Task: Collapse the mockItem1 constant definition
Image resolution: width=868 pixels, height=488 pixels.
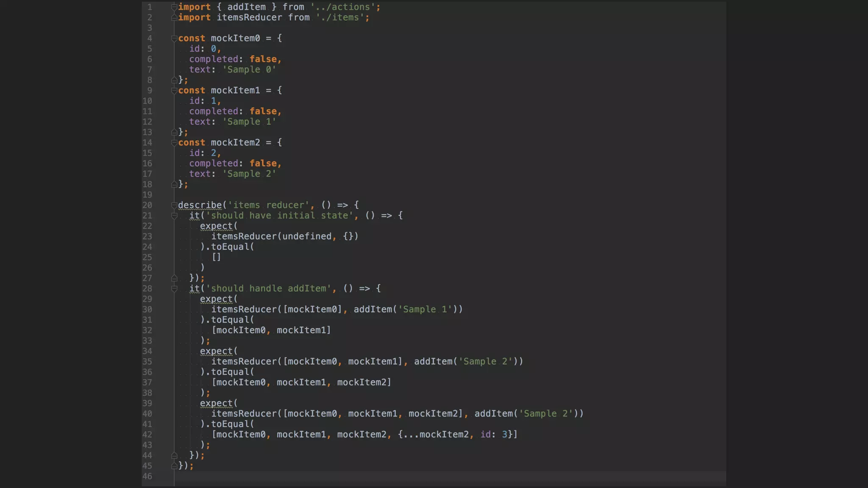Action: pos(174,91)
